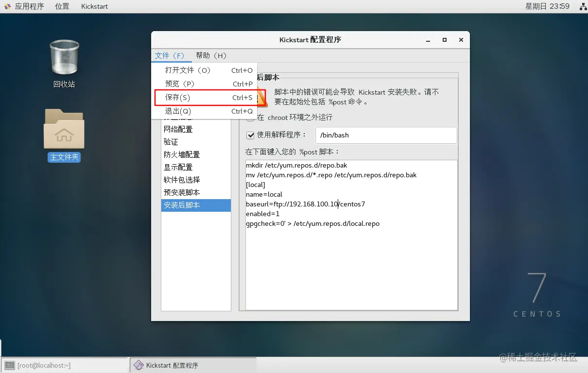Click the /bin/bash interpreter field

pyautogui.click(x=386, y=135)
